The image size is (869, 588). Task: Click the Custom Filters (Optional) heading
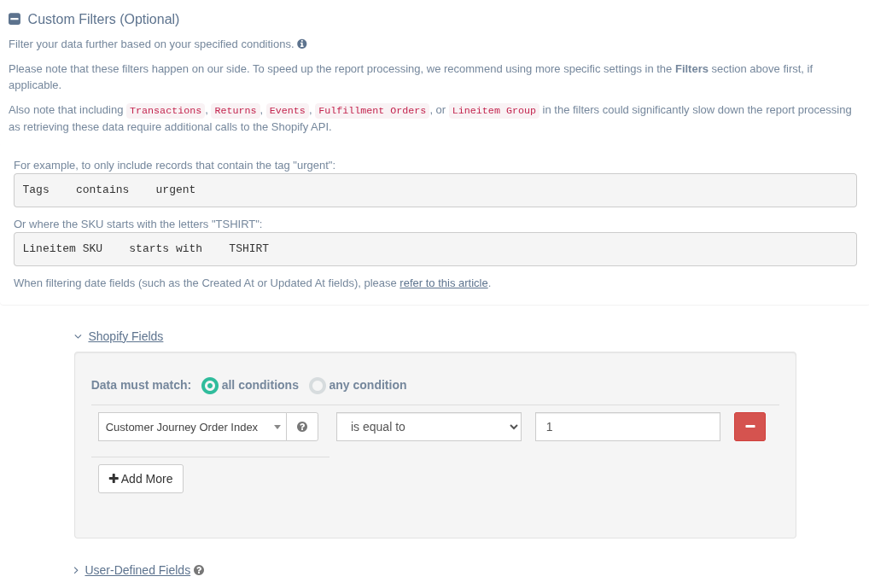[x=103, y=19]
